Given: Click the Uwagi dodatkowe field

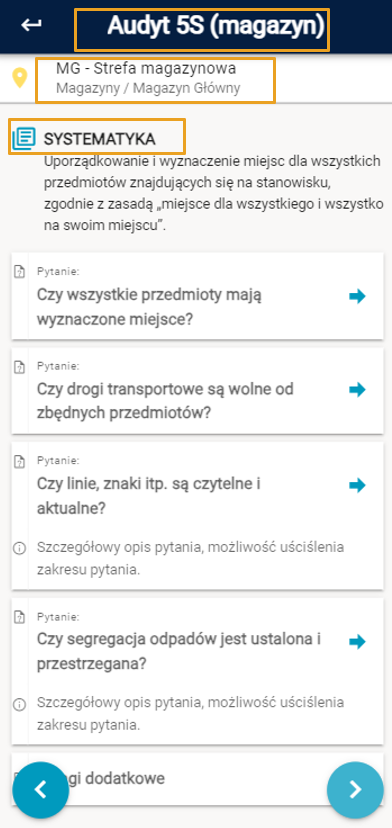Looking at the screenshot, I should 198,779.
